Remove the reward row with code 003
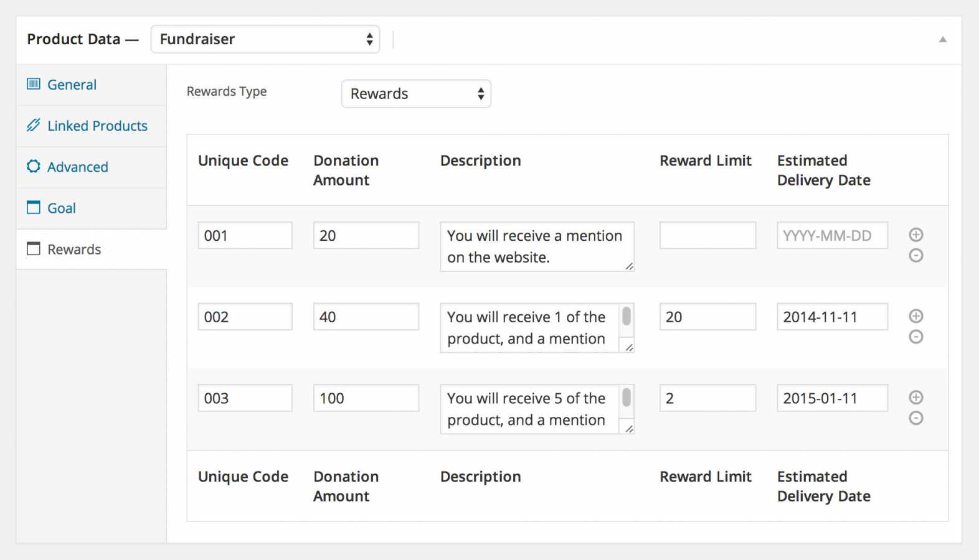The image size is (979, 560). click(x=915, y=418)
